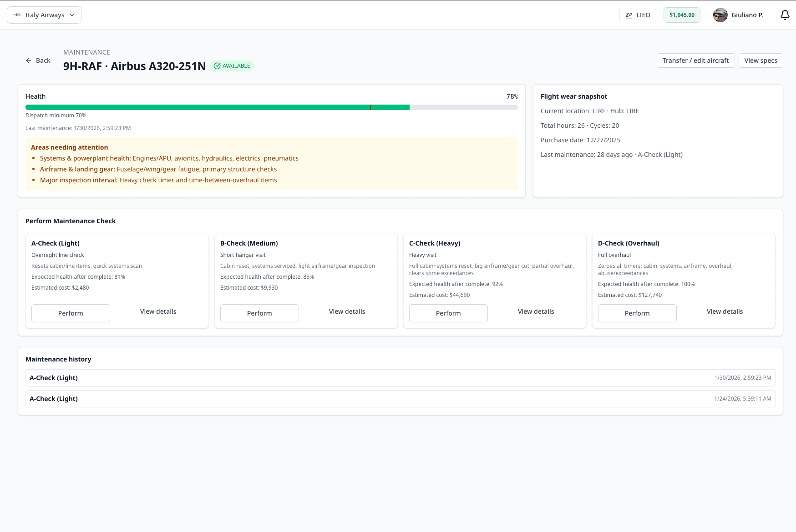View details for B-Check (Medium)
The height and width of the screenshot is (532, 796).
point(347,311)
